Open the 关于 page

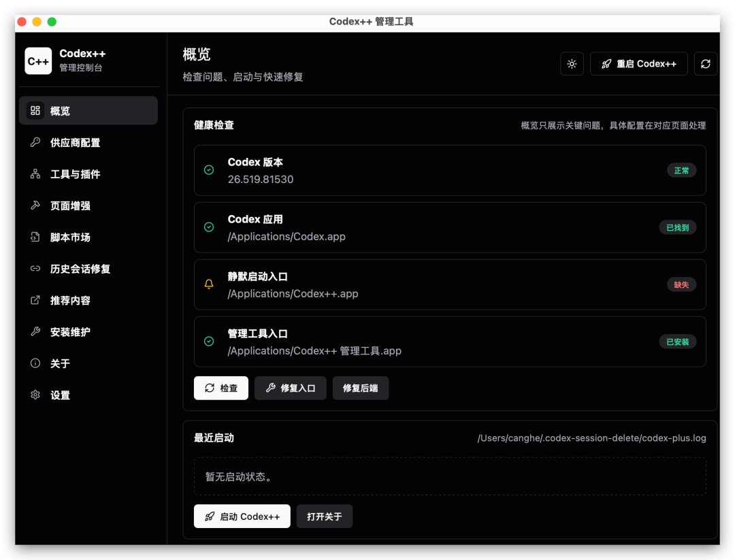pyautogui.click(x=88, y=363)
